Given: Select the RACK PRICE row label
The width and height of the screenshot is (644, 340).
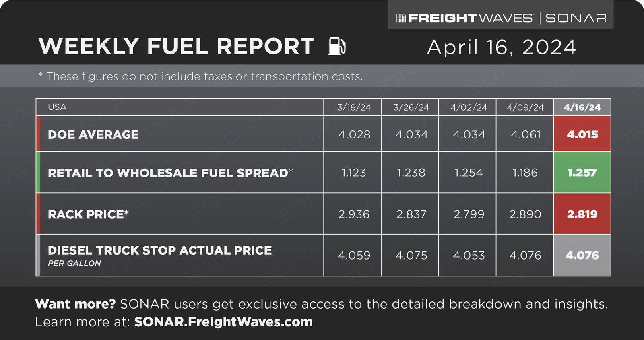Looking at the screenshot, I should (x=88, y=214).
